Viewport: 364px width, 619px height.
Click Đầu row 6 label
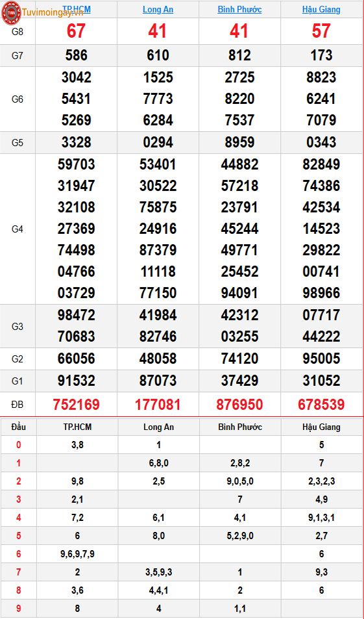coord(19,554)
